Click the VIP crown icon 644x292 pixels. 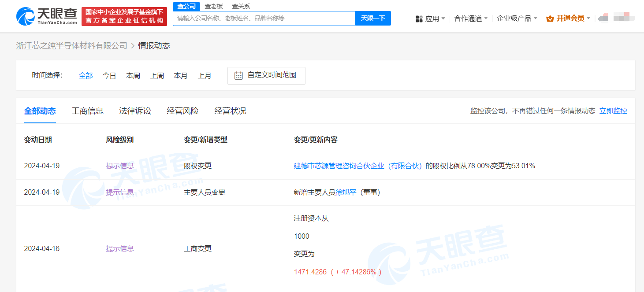[550, 18]
